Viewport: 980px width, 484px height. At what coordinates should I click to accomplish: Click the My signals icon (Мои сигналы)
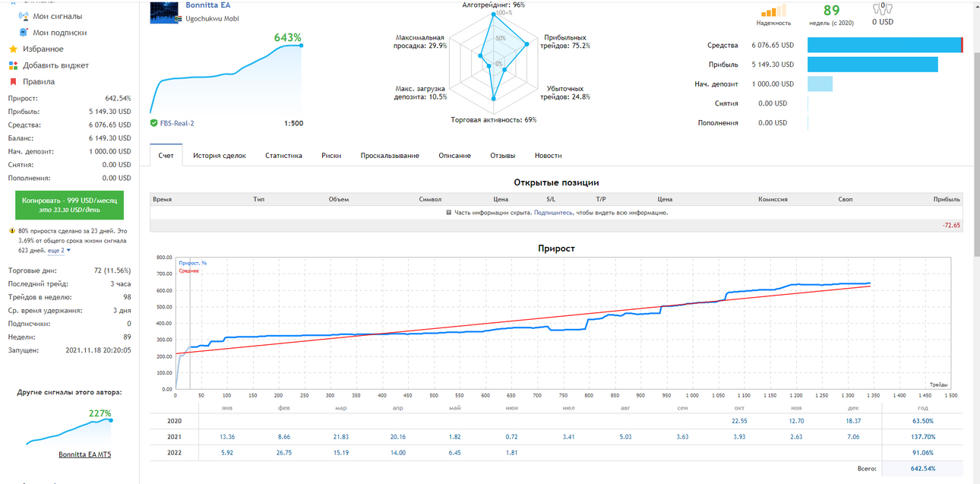22,16
